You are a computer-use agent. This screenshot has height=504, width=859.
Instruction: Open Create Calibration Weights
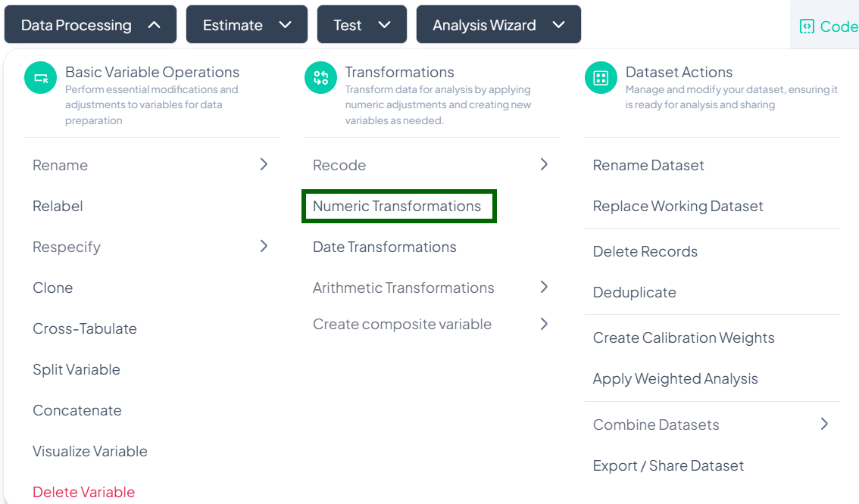click(x=683, y=338)
